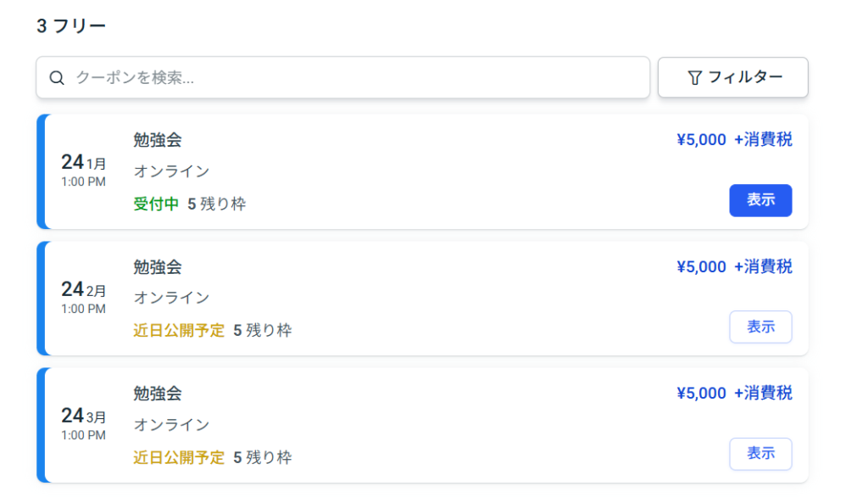Click the 3 フリー heading
This screenshot has height=503, width=868.
pos(71,26)
